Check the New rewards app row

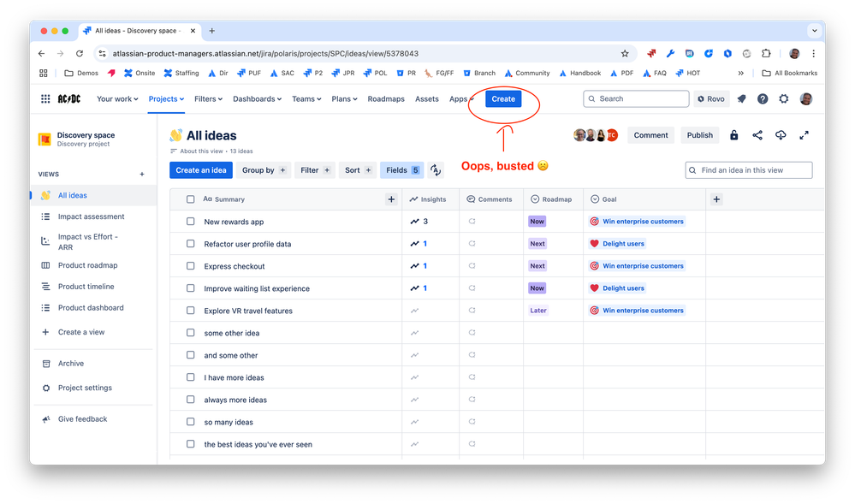coord(190,222)
